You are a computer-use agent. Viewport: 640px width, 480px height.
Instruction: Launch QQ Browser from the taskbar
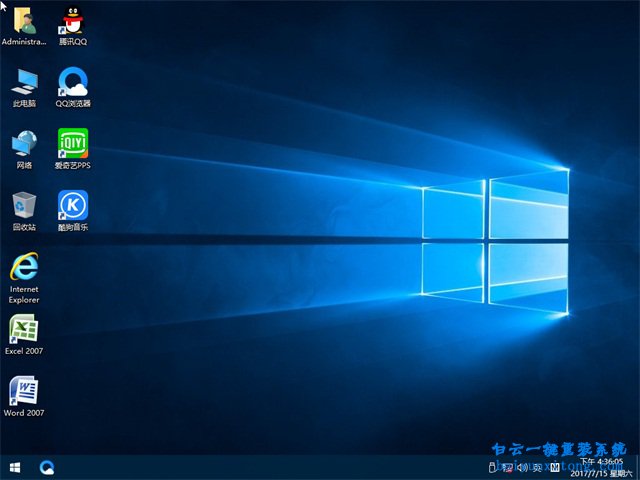point(47,467)
